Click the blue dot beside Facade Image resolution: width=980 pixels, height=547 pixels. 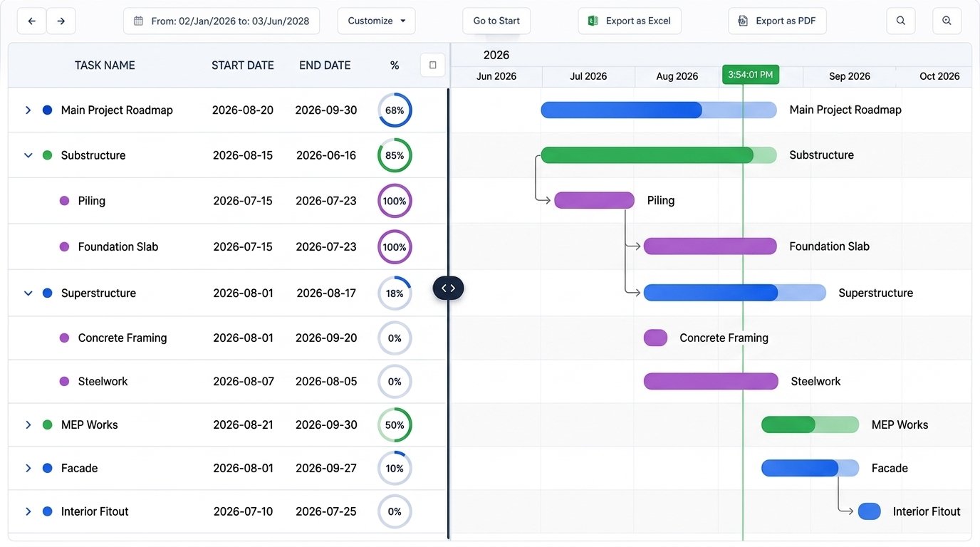(x=48, y=469)
